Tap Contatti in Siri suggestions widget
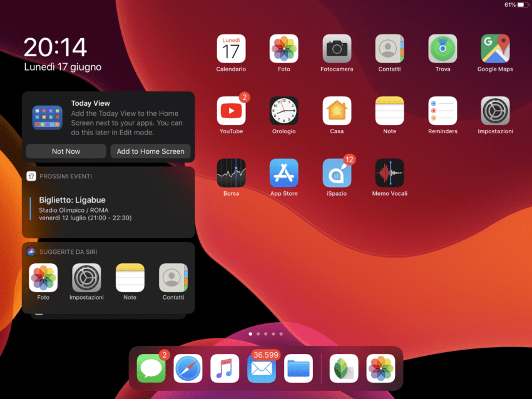 tap(173, 278)
